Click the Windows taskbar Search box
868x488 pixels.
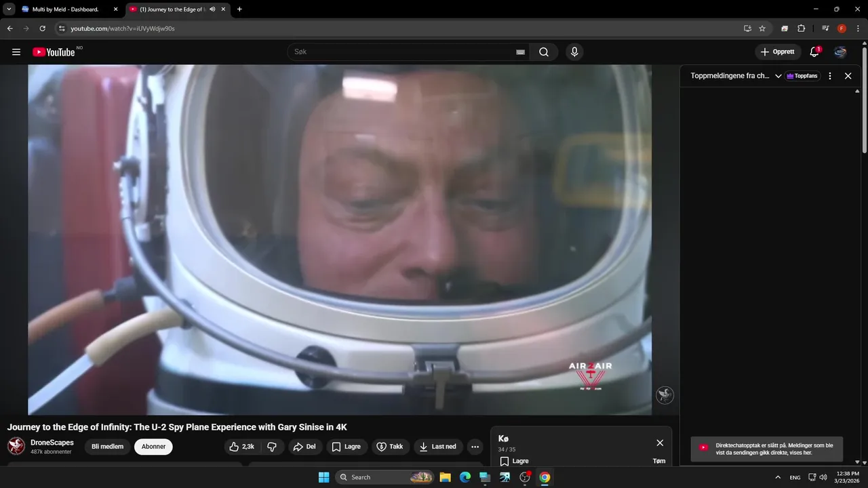(384, 477)
